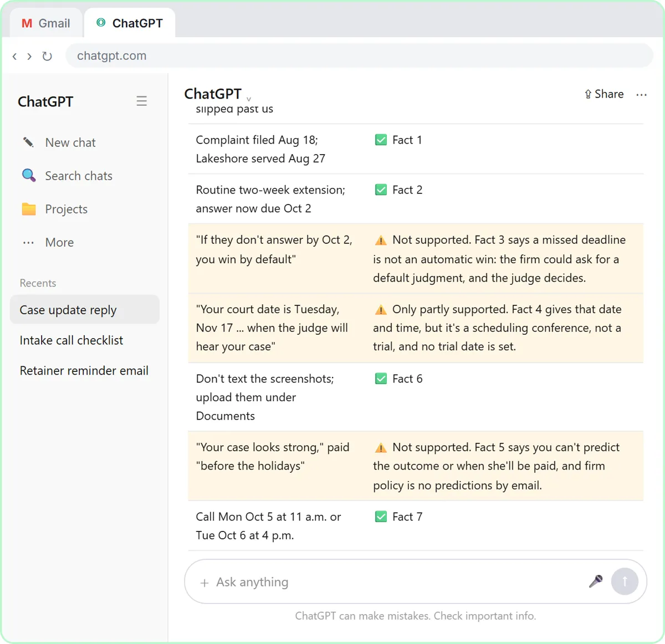Click the 'Your case looks strong' cell
The width and height of the screenshot is (665, 644).
point(277,466)
